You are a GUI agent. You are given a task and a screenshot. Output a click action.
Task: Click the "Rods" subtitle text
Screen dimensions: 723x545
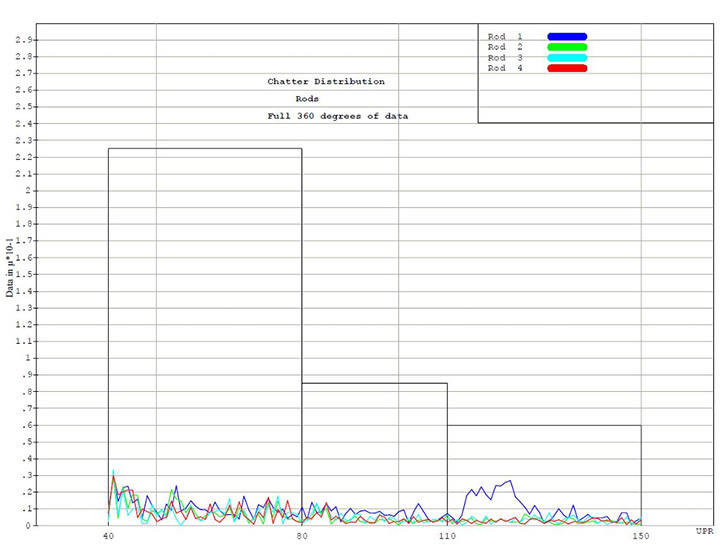click(307, 99)
